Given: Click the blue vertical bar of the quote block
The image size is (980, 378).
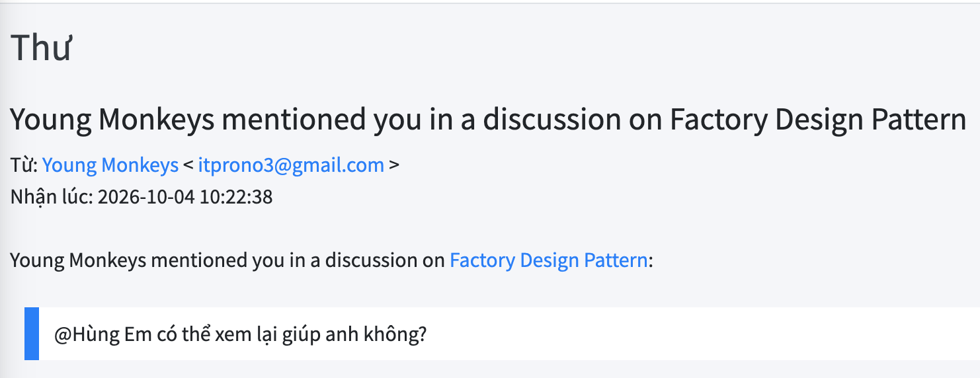Looking at the screenshot, I should [x=32, y=334].
